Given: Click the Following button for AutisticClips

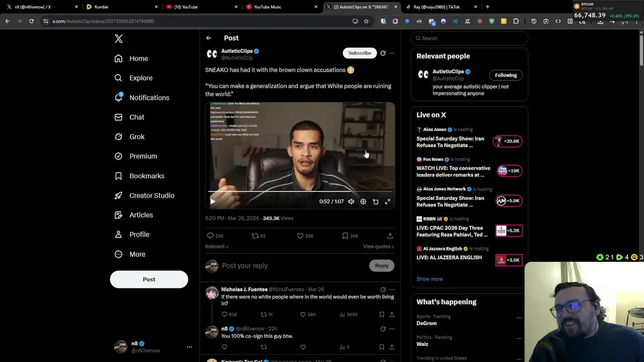Looking at the screenshot, I should [x=506, y=75].
